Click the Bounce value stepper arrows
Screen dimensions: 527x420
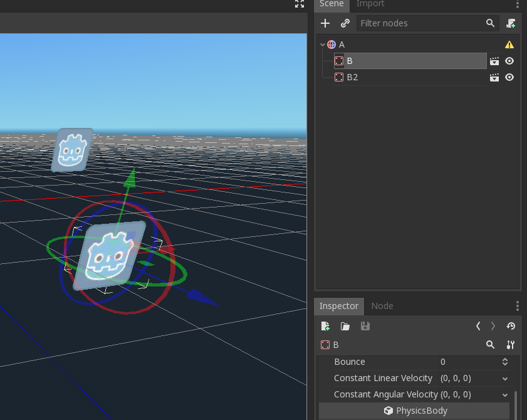pos(504,362)
